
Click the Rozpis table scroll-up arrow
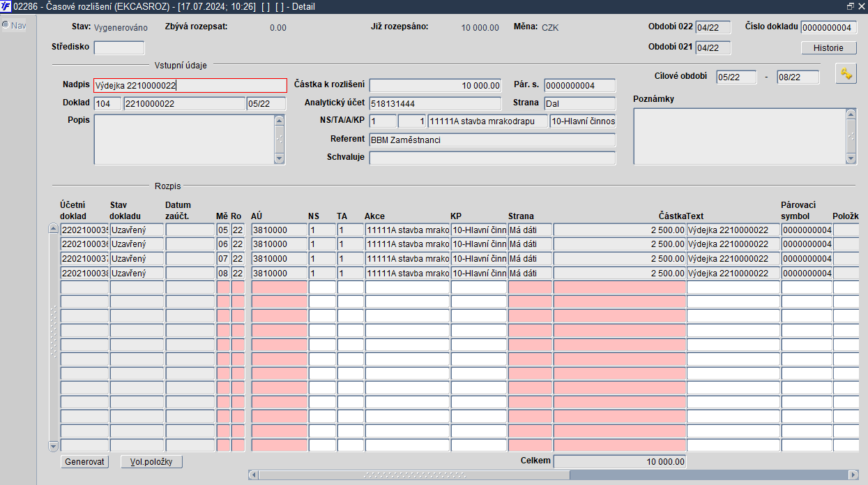click(x=54, y=229)
